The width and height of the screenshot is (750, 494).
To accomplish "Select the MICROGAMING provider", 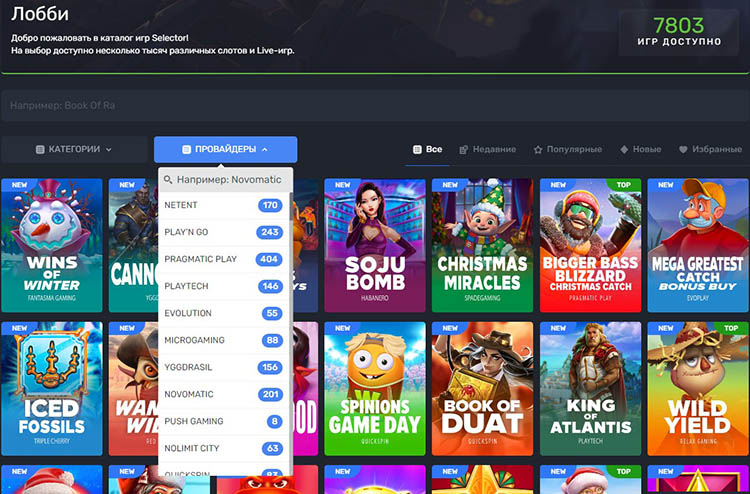I will 223,340.
